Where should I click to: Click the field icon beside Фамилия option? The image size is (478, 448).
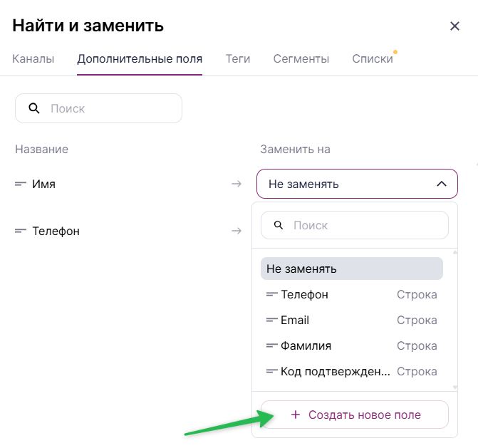point(271,345)
